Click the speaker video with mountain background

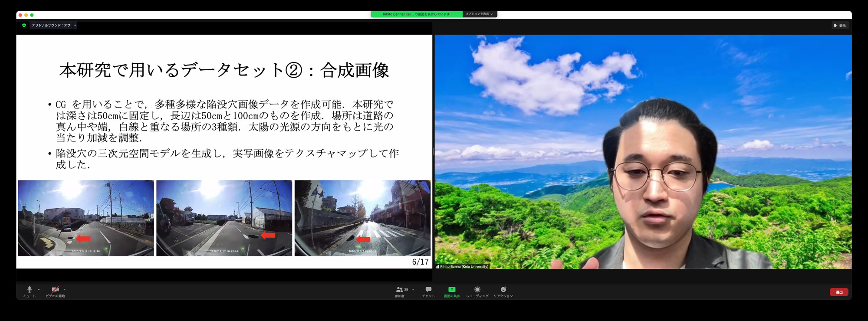[643, 152]
